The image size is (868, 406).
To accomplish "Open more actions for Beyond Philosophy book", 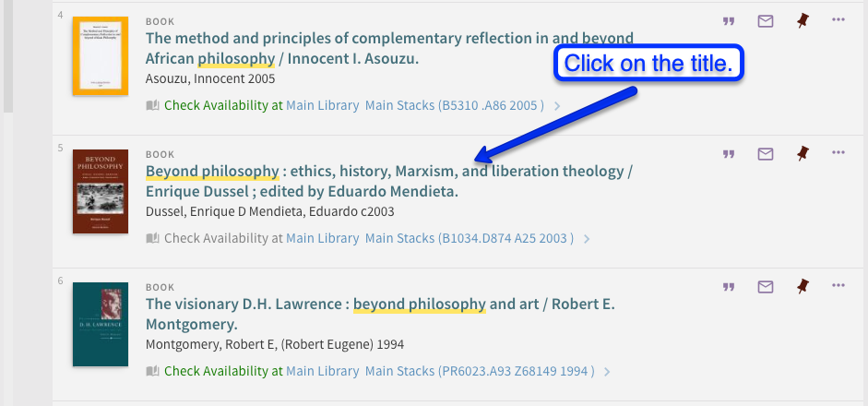I will (x=838, y=153).
